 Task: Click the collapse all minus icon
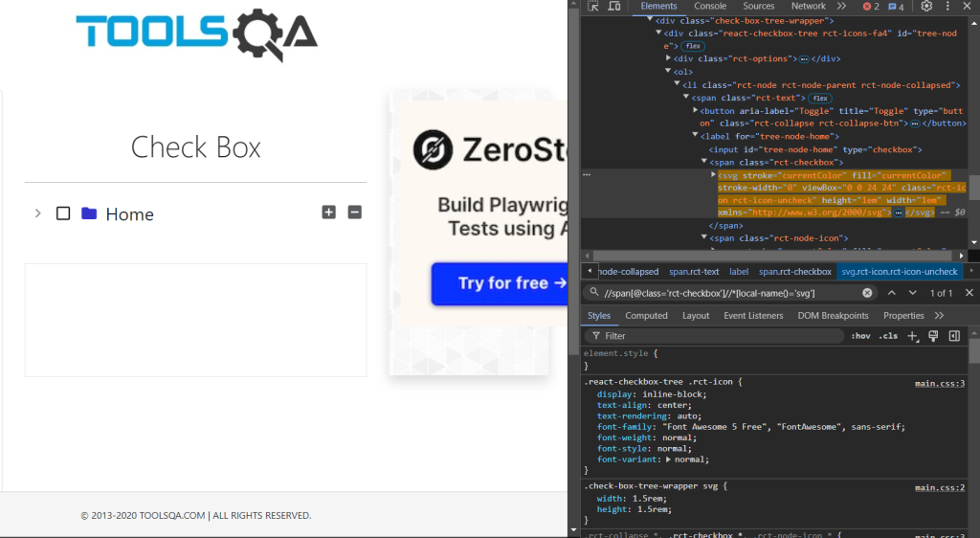point(355,213)
